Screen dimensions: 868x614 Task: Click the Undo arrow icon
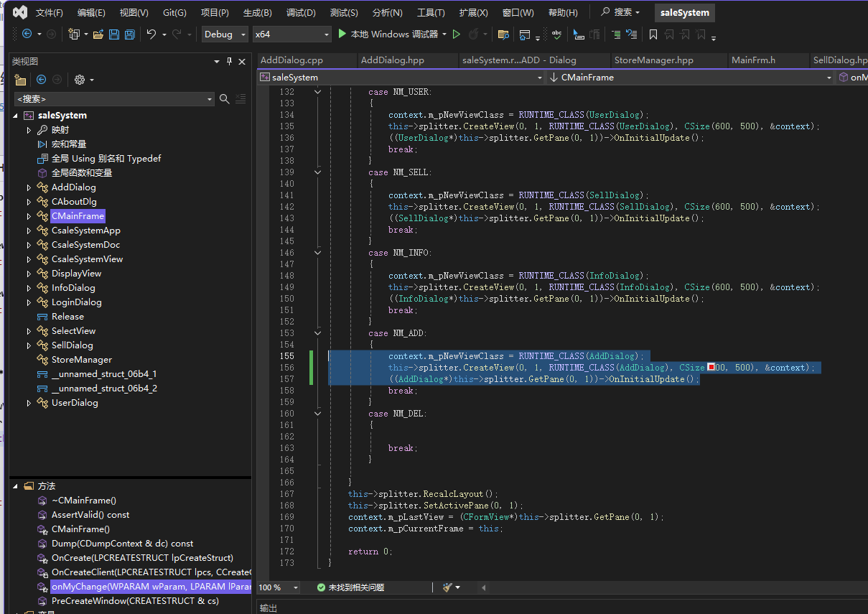tap(151, 34)
